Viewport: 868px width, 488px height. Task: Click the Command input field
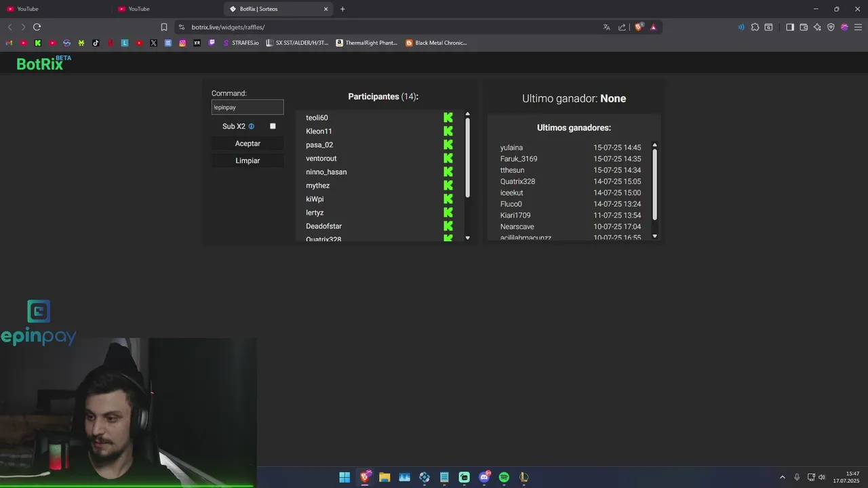pos(248,107)
